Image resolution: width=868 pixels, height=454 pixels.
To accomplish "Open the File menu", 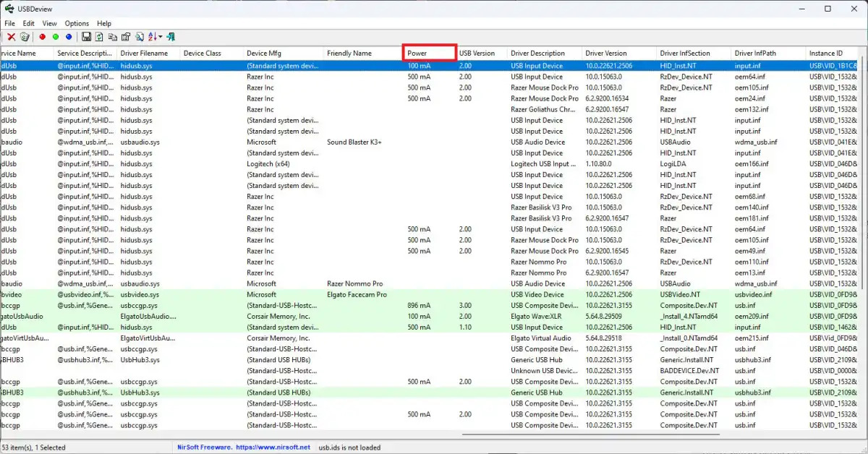I will (x=9, y=23).
